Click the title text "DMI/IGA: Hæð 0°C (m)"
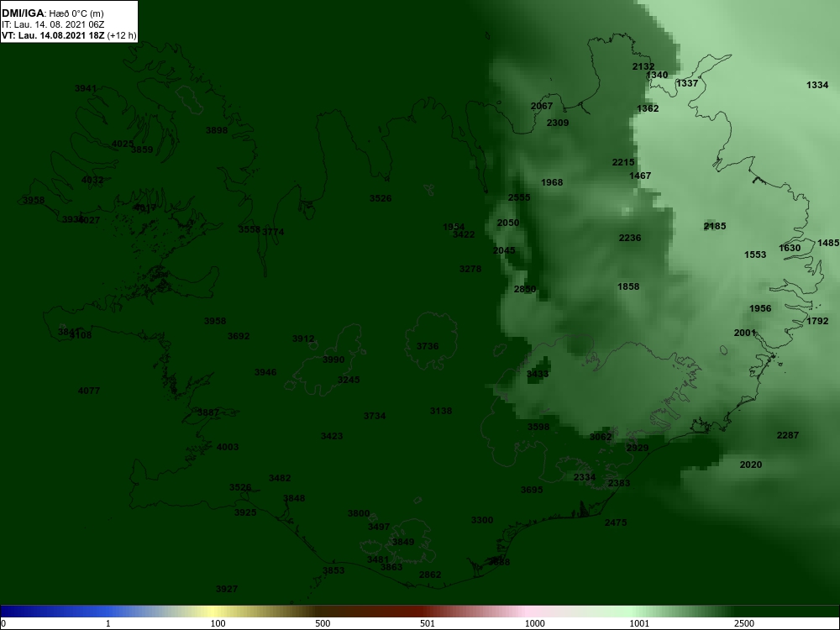 click(52, 13)
